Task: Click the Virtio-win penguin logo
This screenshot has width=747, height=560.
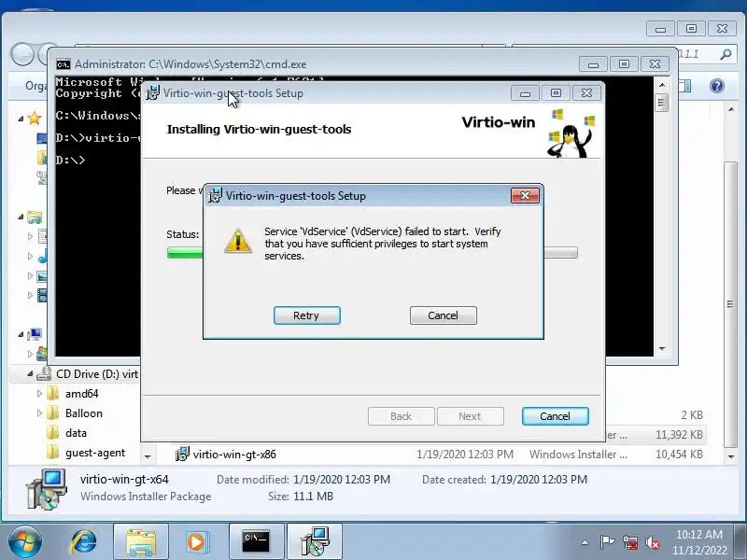Action: click(x=571, y=134)
